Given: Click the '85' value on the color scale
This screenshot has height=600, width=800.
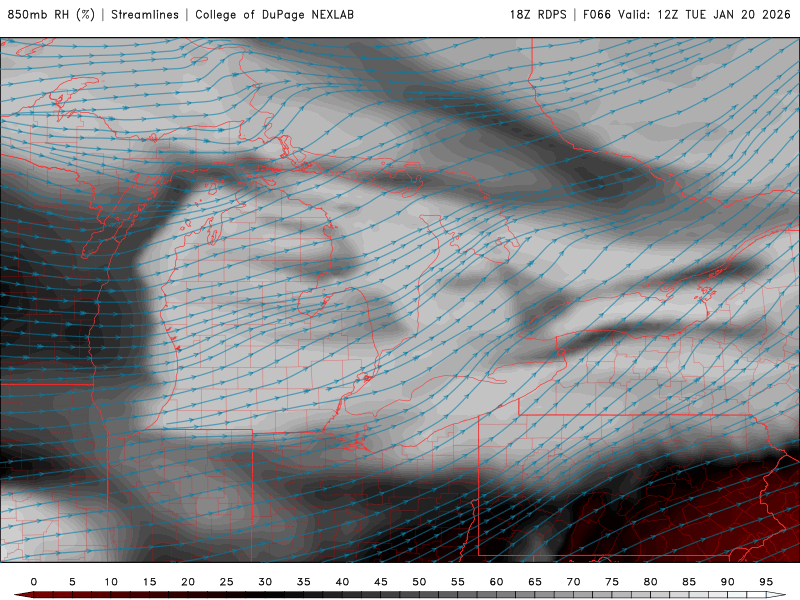Looking at the screenshot, I should [689, 582].
